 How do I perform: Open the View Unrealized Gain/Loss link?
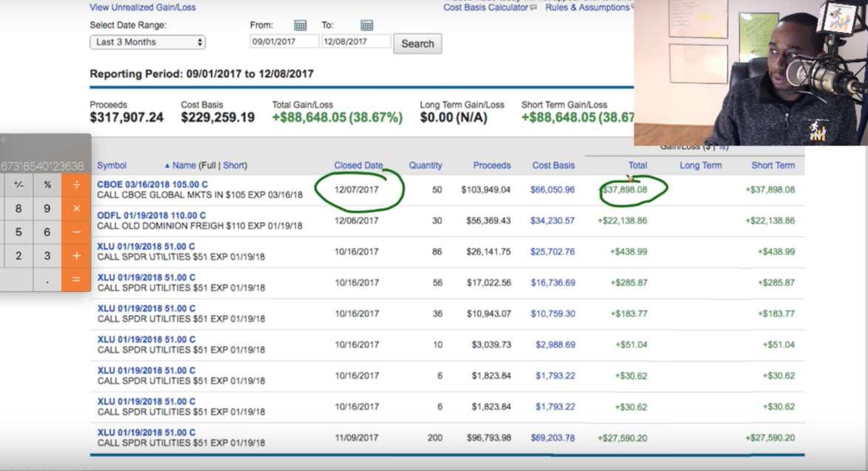tap(143, 7)
